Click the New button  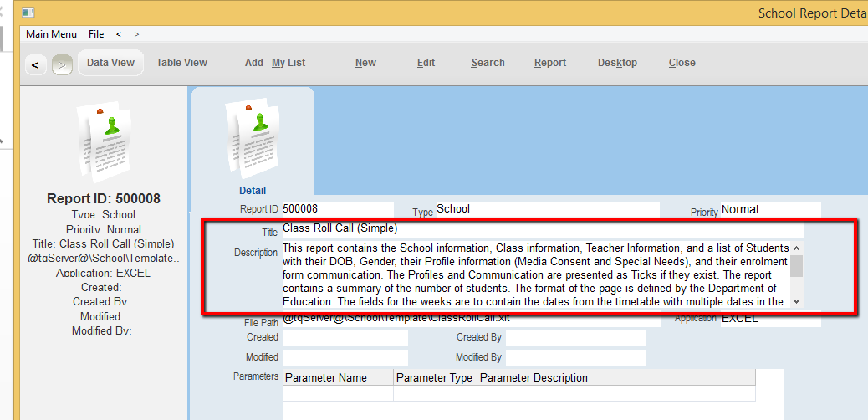coord(365,63)
